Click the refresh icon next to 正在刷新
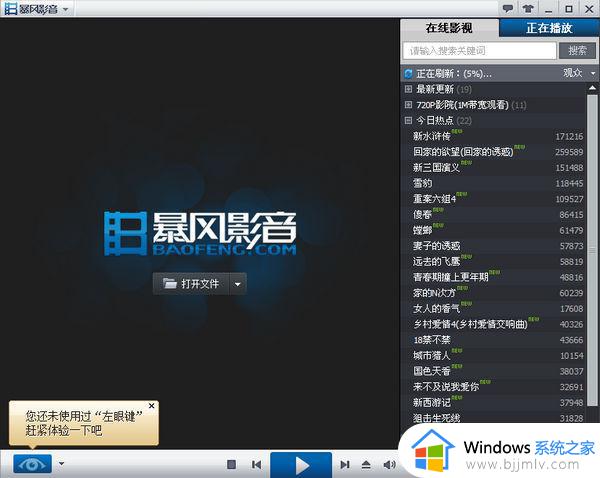The image size is (600, 478). (x=408, y=73)
